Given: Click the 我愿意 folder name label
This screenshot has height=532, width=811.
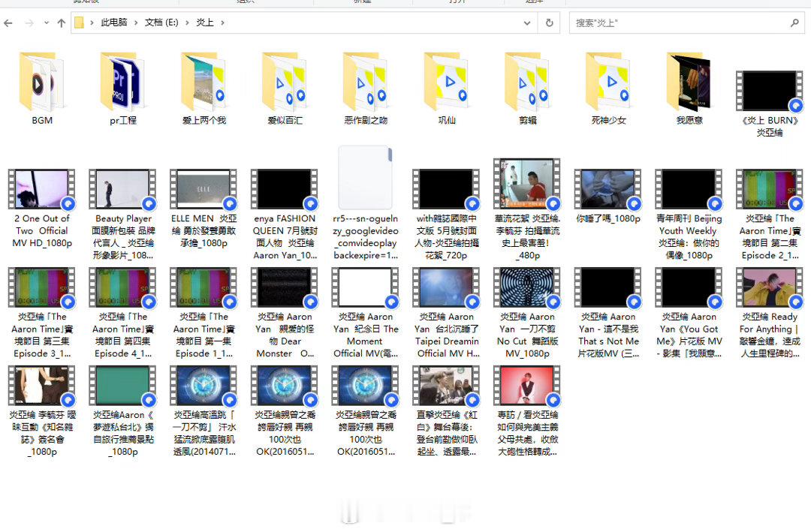Looking at the screenshot, I should click(689, 120).
